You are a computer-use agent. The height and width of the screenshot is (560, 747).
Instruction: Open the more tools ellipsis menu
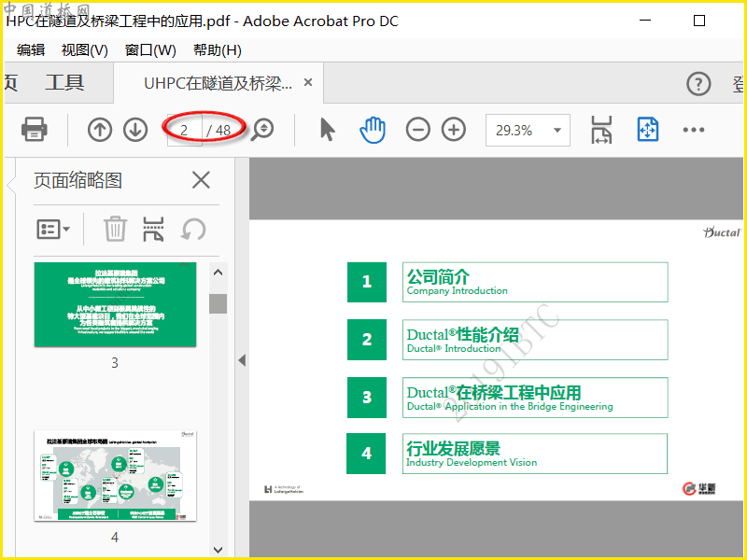[x=693, y=130]
